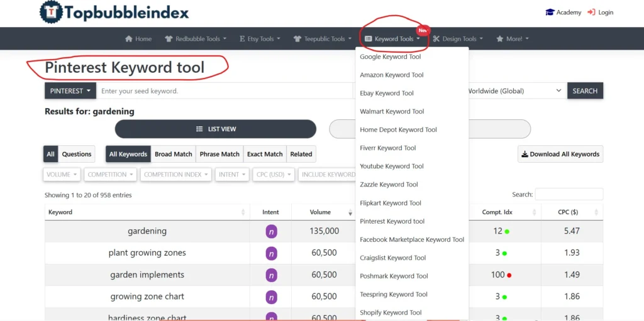
Task: Expand the COMPETITION INDEX filter dropdown
Action: (x=176, y=175)
